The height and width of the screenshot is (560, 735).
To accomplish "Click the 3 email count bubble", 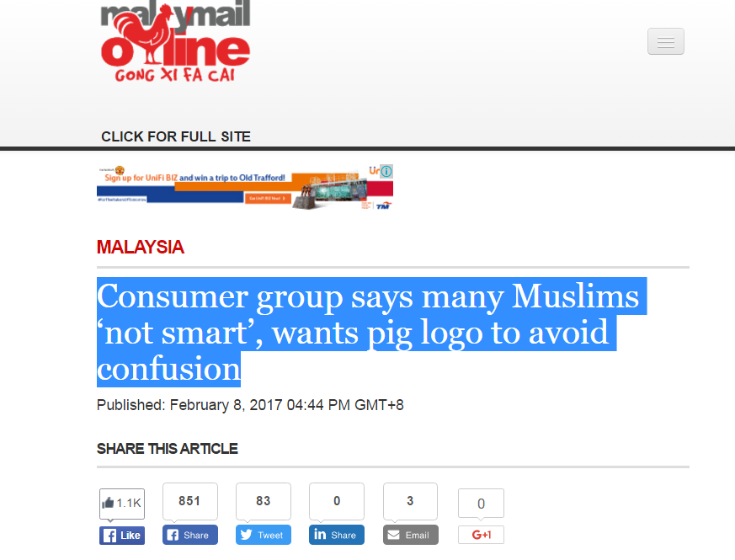I will click(410, 501).
